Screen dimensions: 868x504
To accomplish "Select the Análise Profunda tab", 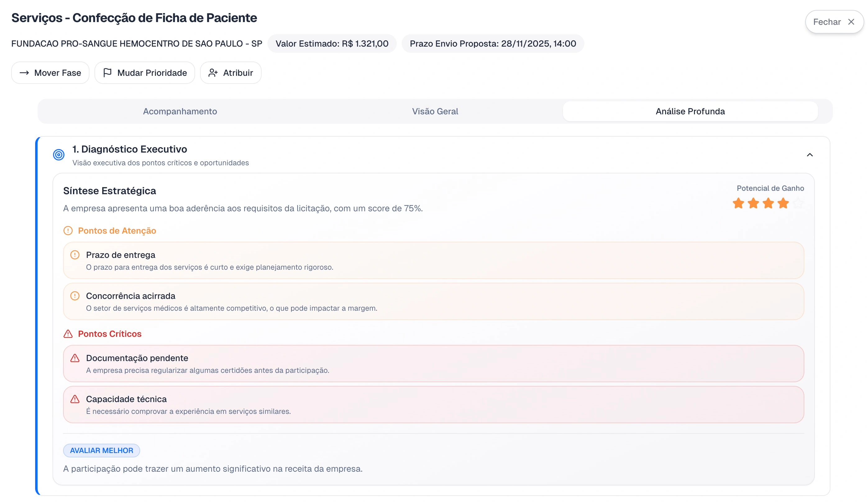I will pyautogui.click(x=690, y=111).
